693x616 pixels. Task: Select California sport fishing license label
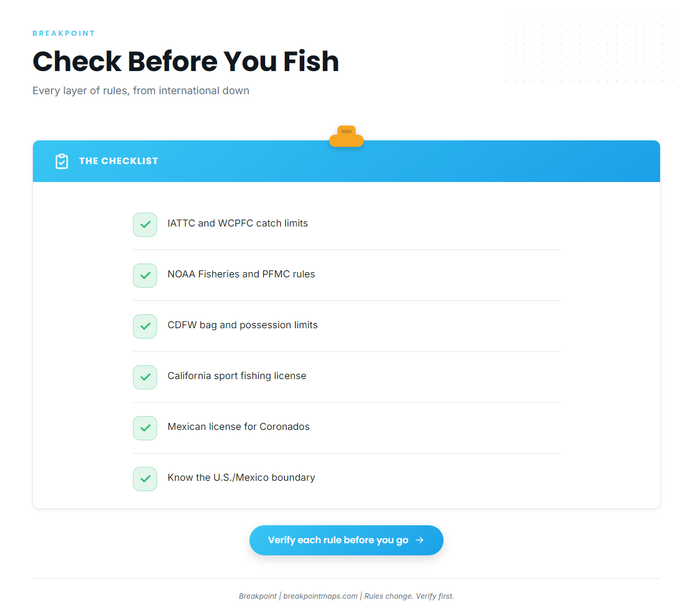point(237,376)
